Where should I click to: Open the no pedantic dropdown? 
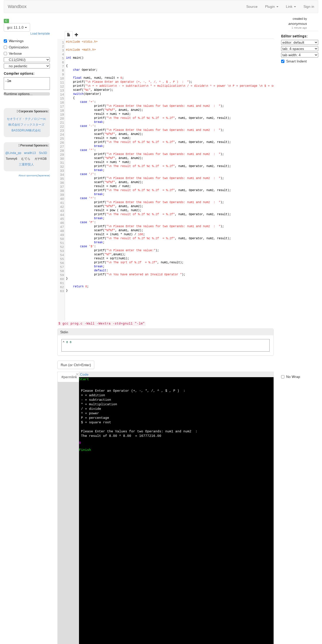click(27, 66)
